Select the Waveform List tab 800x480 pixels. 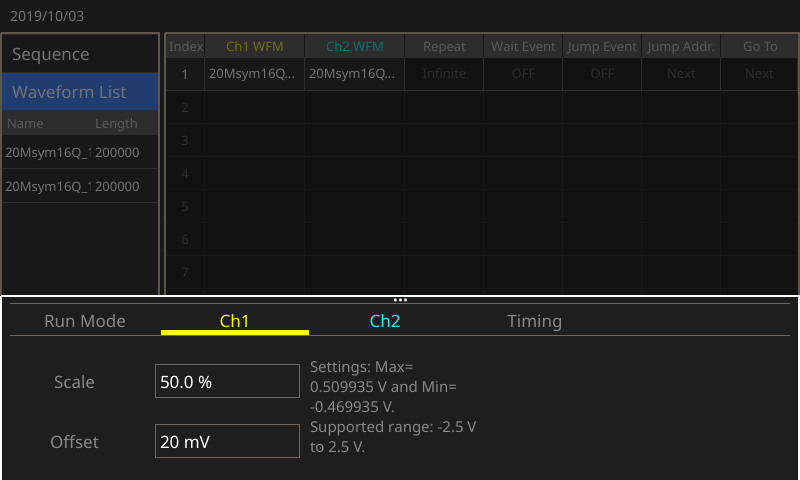(x=80, y=91)
